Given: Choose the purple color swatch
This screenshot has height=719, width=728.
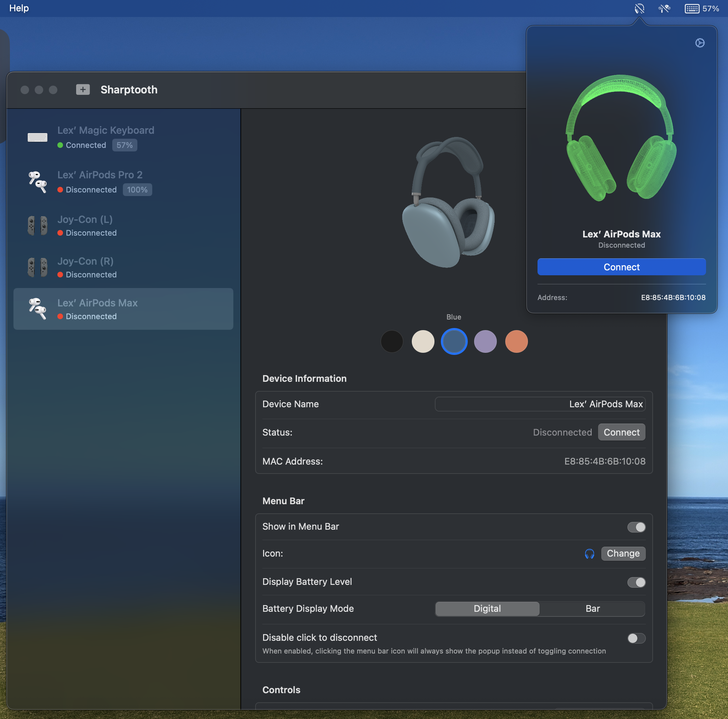Looking at the screenshot, I should click(x=485, y=341).
